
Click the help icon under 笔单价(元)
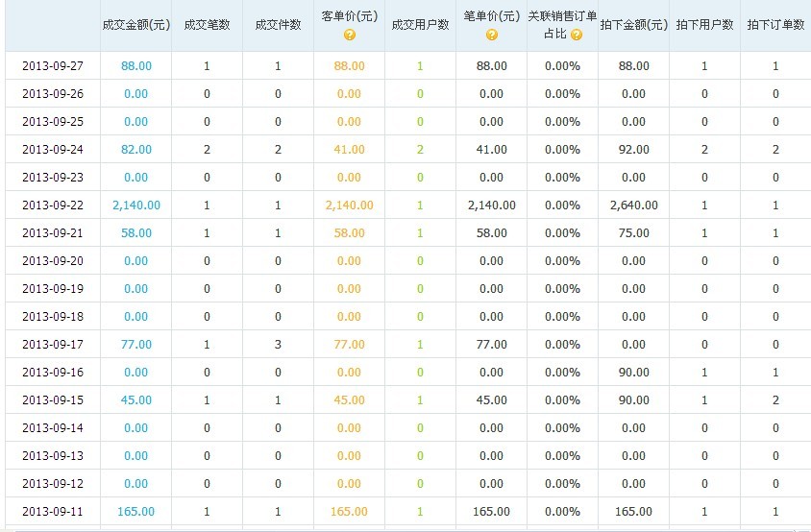coord(492,35)
